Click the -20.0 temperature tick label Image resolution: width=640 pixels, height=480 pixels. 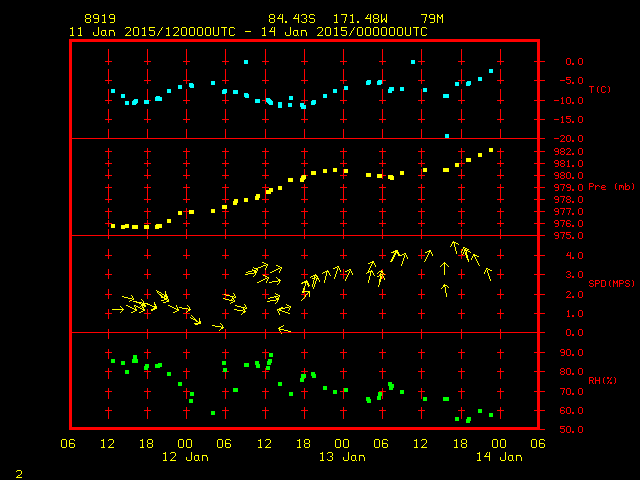pos(569,139)
